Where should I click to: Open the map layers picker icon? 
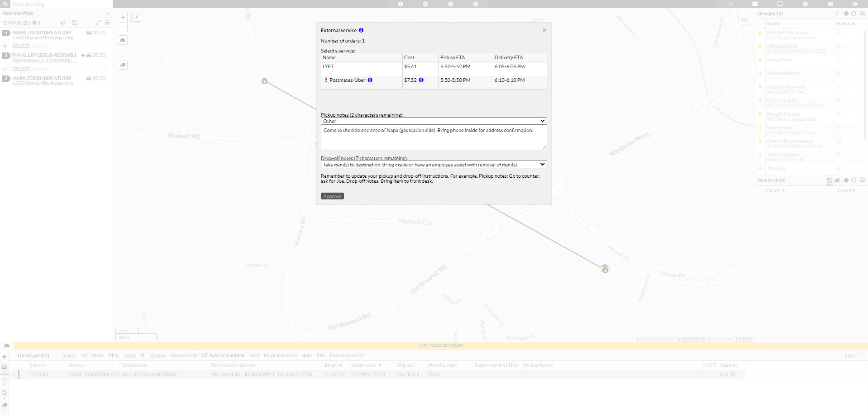point(744,19)
